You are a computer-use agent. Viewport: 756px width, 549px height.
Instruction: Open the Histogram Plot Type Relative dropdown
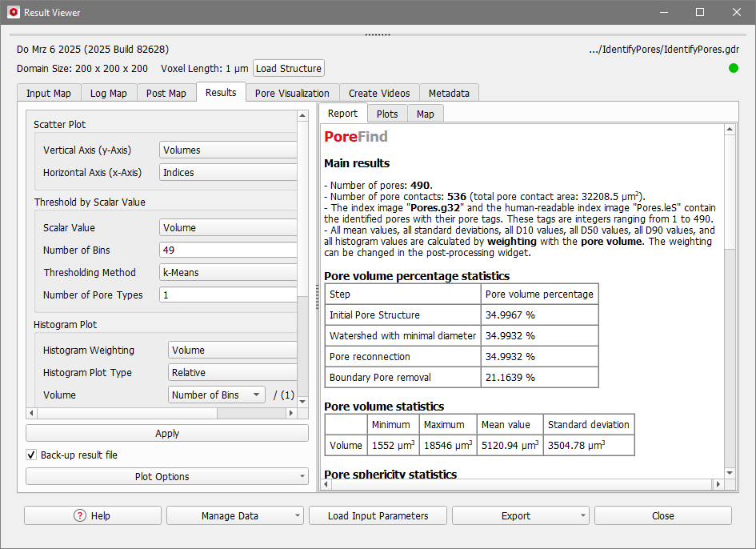[x=232, y=372]
